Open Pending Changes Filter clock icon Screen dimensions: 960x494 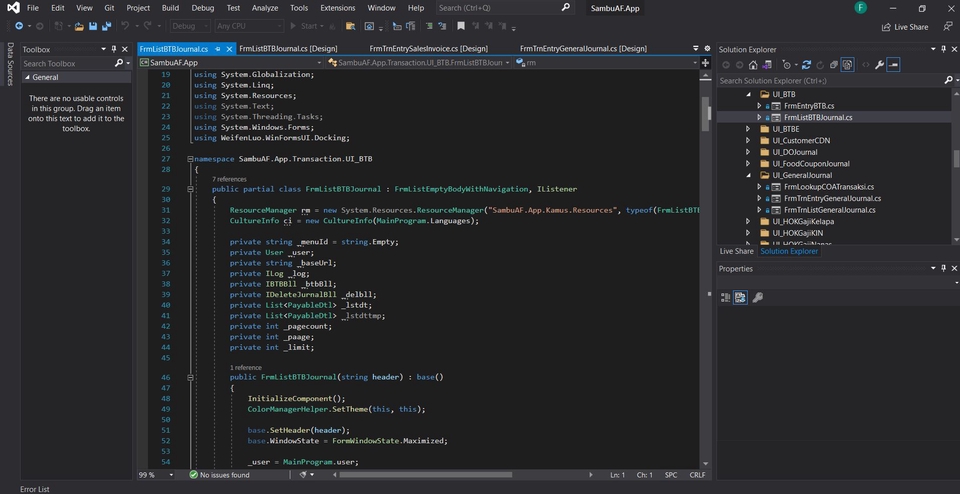click(787, 65)
